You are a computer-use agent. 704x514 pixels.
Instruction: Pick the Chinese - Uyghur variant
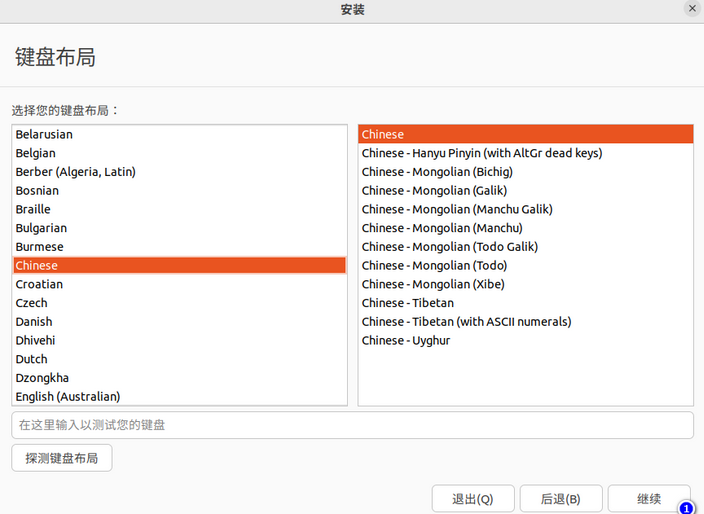[406, 340]
